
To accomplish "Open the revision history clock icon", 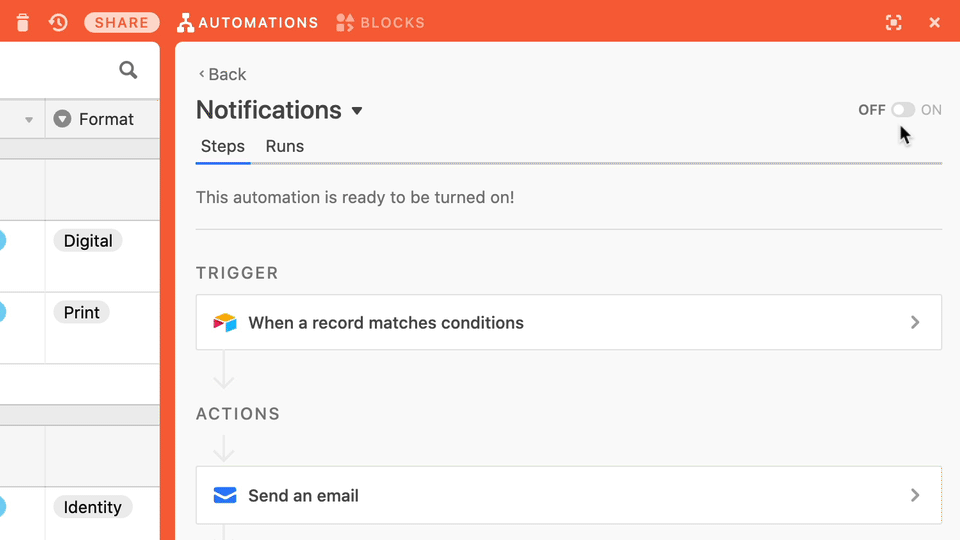I will [x=58, y=23].
